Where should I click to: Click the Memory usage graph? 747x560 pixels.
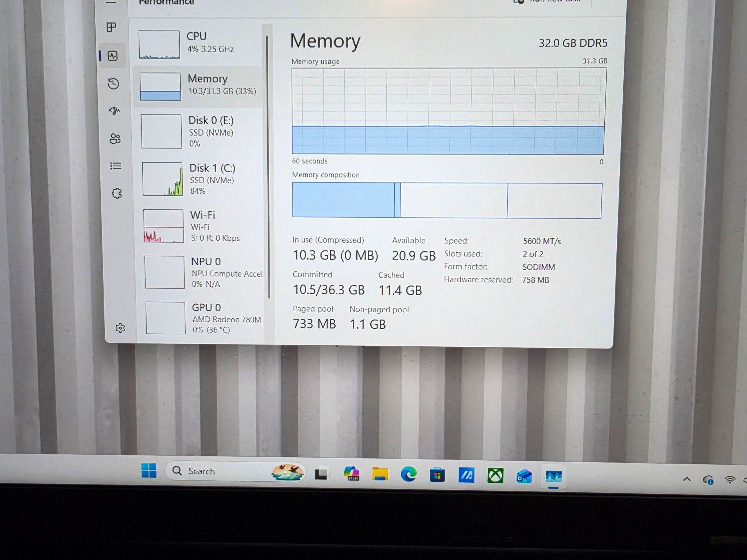pos(448,111)
